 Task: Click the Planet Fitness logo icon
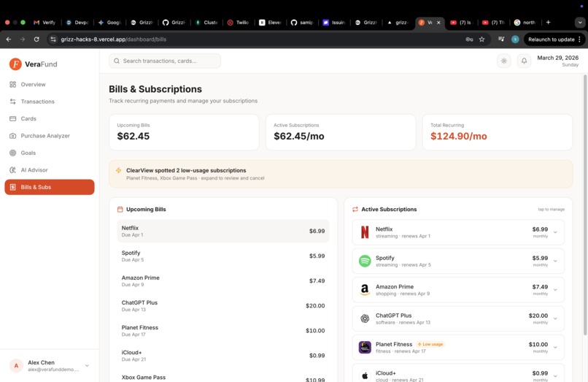click(x=365, y=348)
